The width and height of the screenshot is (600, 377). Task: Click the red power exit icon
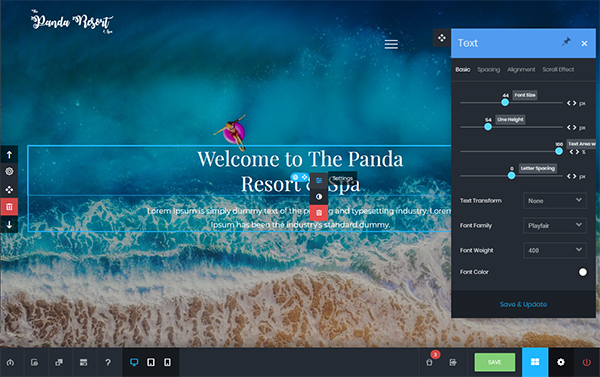(586, 362)
